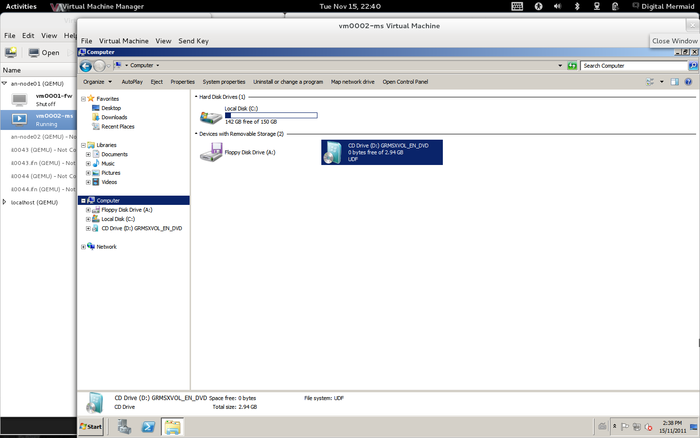
Task: Click the Bluetooth icon in top bar
Action: [x=577, y=6]
